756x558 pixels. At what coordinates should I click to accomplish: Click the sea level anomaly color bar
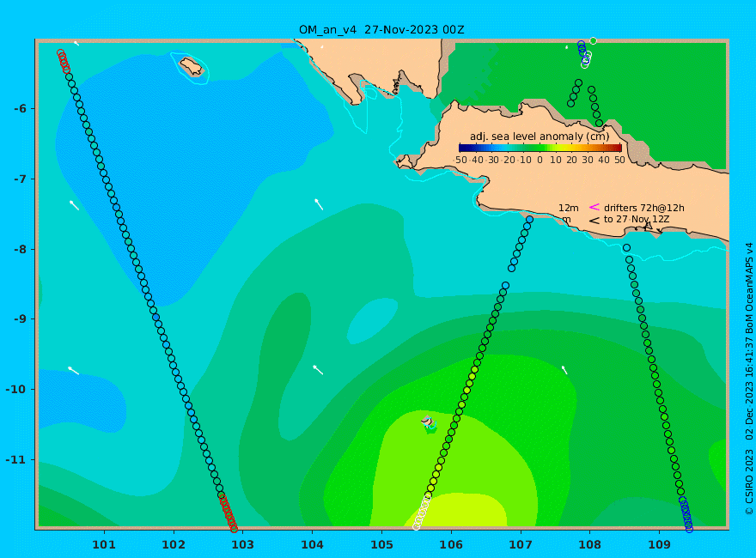pos(540,148)
